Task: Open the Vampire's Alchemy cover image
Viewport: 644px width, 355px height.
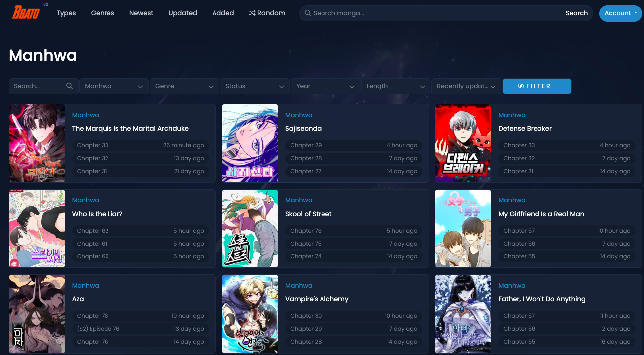Action: [x=250, y=314]
